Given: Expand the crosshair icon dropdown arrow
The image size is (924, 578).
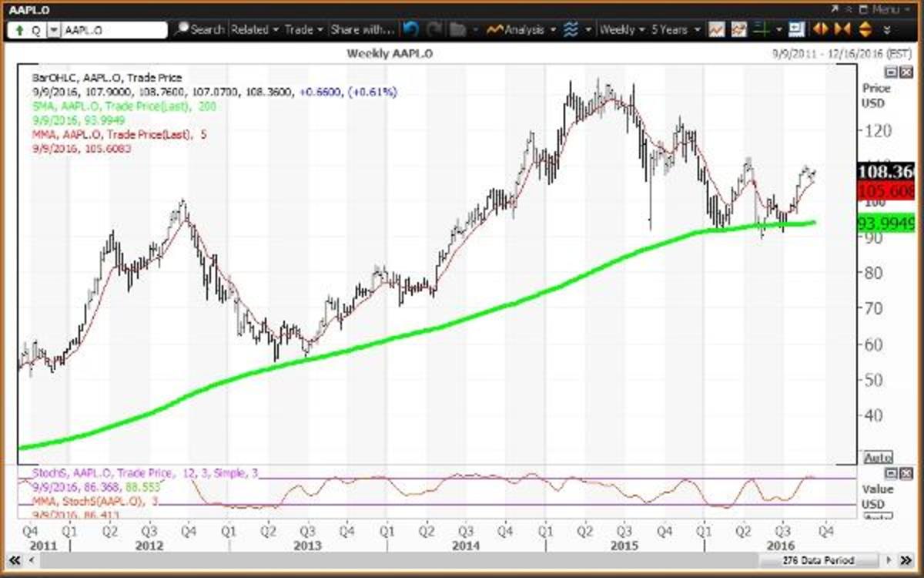Looking at the screenshot, I should pos(779,30).
